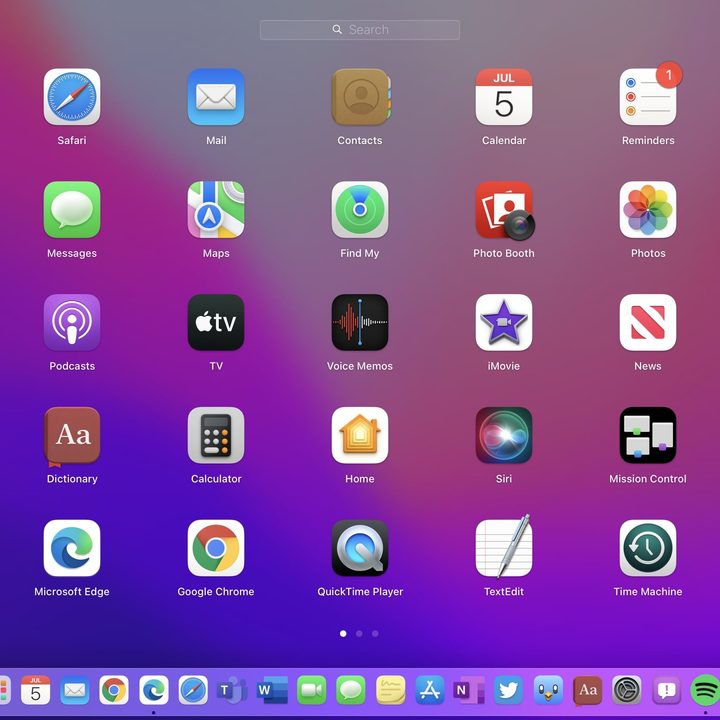Image resolution: width=720 pixels, height=720 pixels.
Task: Open the Maps app
Action: pos(216,210)
